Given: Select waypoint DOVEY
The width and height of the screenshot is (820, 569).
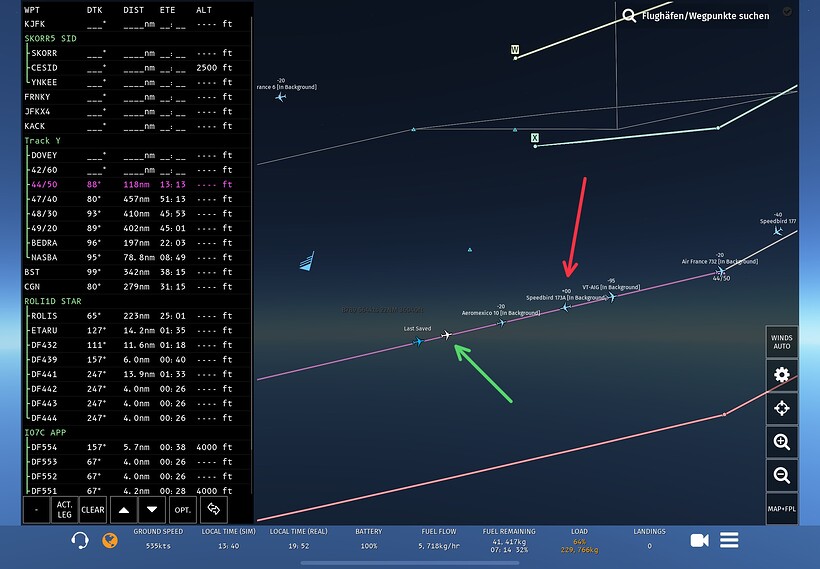Looking at the screenshot, I should tap(137, 155).
